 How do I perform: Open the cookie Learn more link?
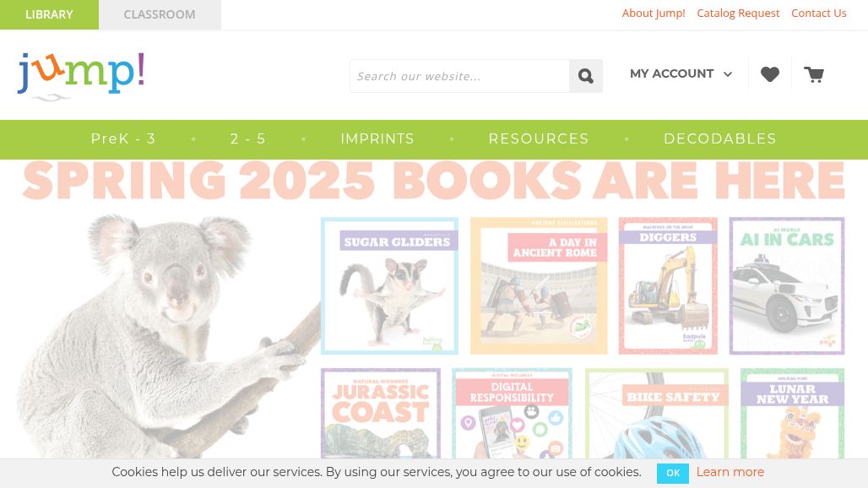(730, 472)
